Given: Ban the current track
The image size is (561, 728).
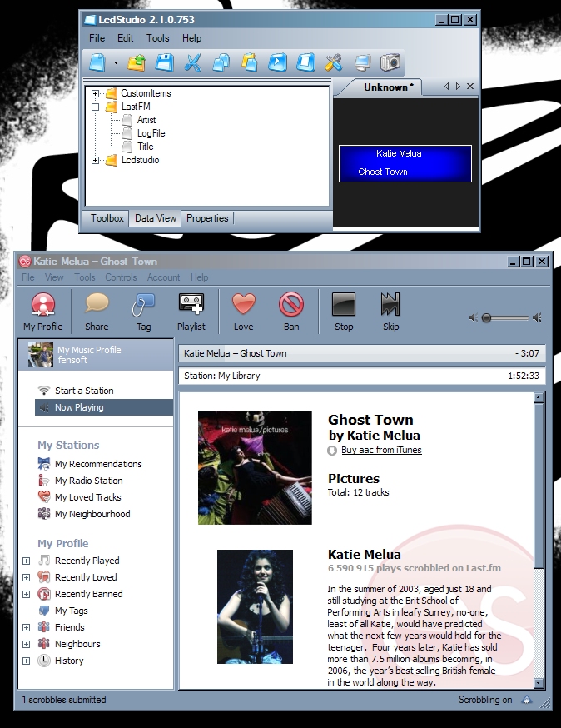Looking at the screenshot, I should coord(291,311).
